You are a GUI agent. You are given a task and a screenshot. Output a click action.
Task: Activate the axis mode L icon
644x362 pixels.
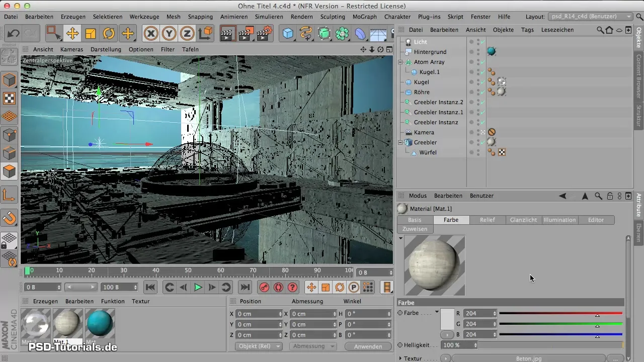pyautogui.click(x=10, y=195)
